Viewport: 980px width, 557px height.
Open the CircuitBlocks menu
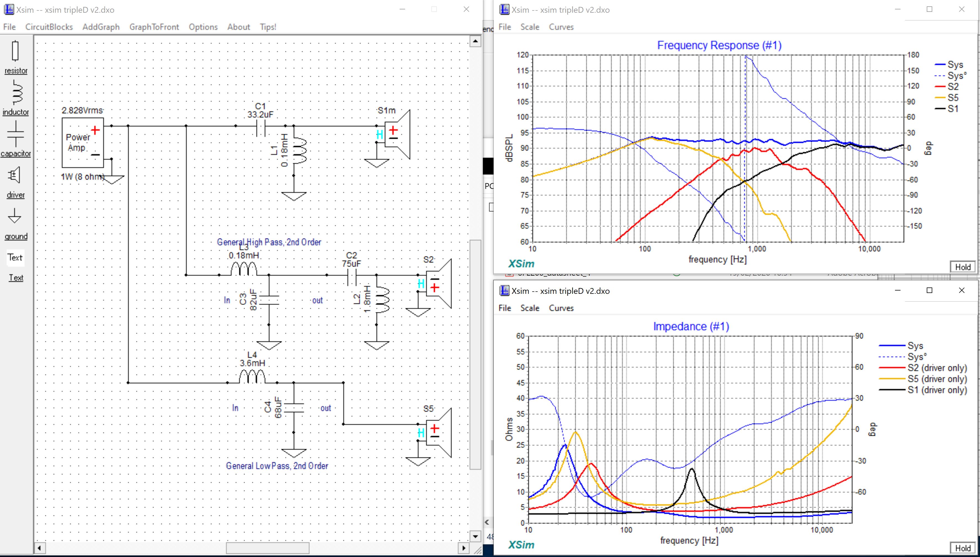[49, 27]
